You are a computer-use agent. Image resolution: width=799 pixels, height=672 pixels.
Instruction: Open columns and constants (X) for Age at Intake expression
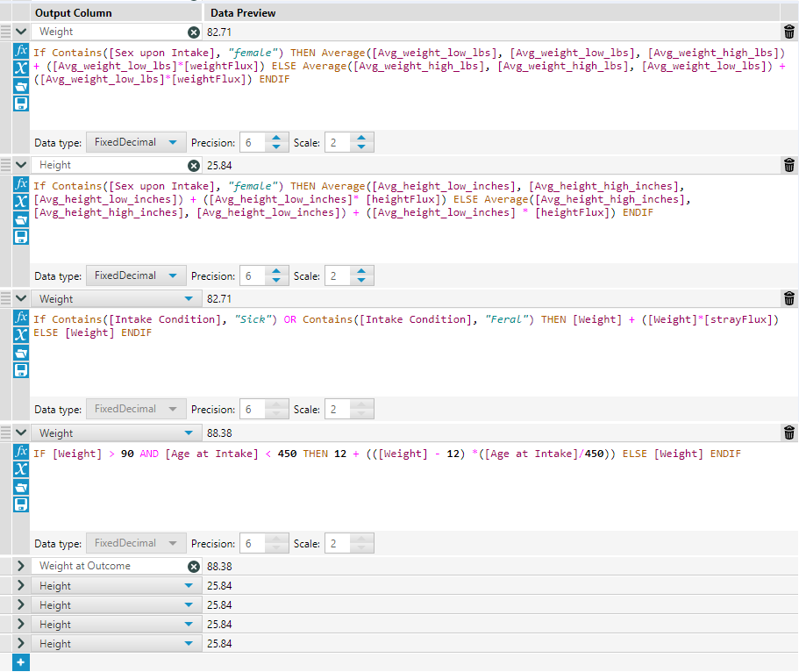click(x=21, y=468)
